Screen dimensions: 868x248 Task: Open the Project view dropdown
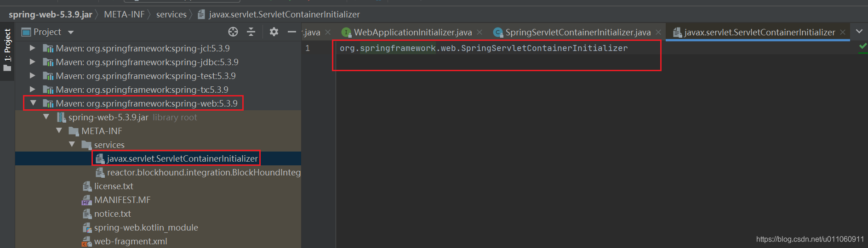pos(71,32)
